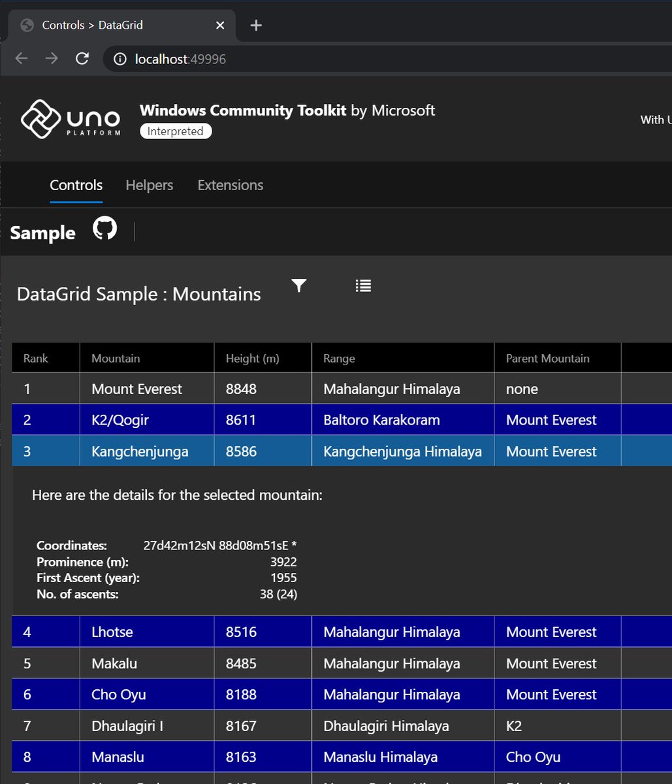This screenshot has width=672, height=784.
Task: Open the GitHub repository icon
Action: click(103, 228)
